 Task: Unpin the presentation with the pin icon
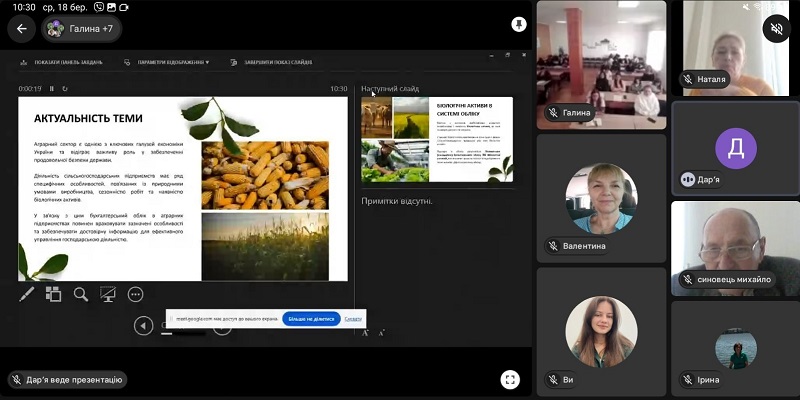[518, 24]
